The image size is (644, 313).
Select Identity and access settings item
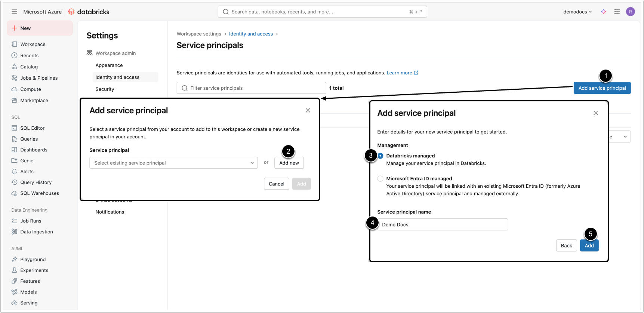click(117, 77)
